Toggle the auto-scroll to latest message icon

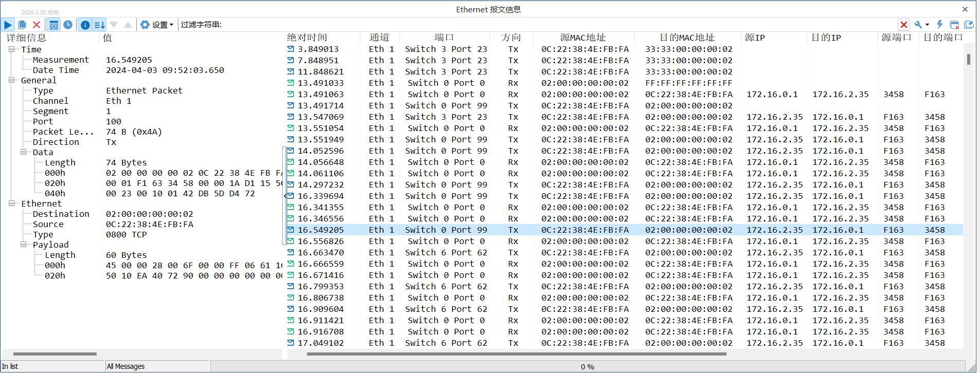pos(53,25)
